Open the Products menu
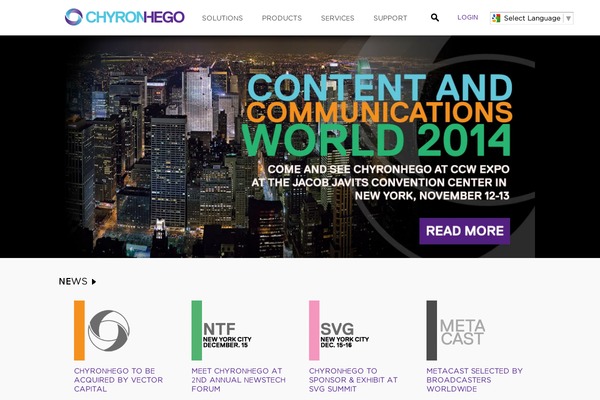 [x=282, y=18]
